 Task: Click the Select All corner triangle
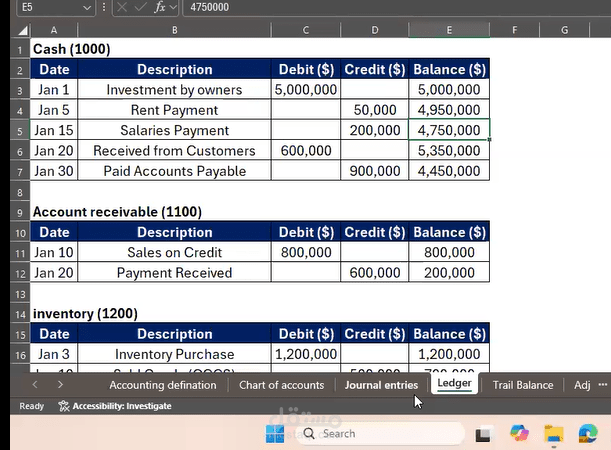(x=23, y=30)
